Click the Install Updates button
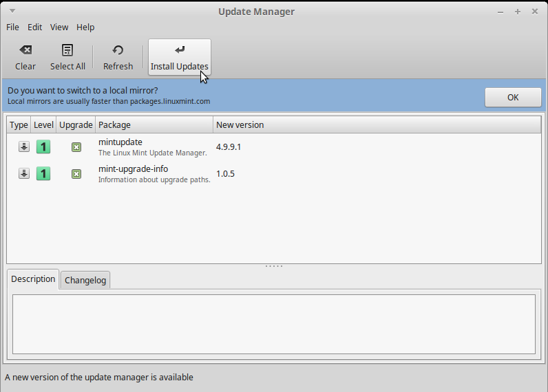This screenshot has height=392, width=548. coord(180,57)
